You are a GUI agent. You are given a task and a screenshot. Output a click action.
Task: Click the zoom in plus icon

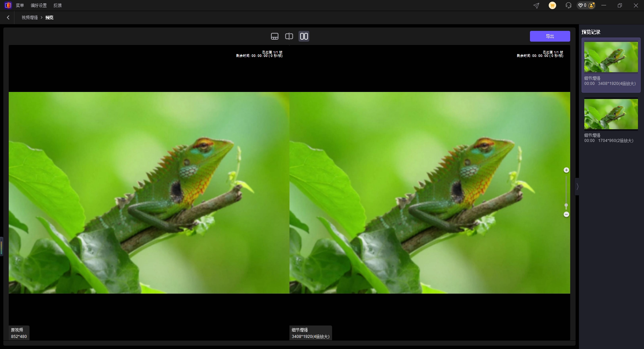(566, 170)
